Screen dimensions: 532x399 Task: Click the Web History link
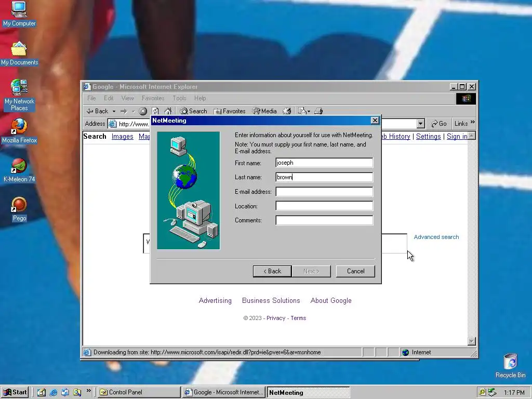click(396, 137)
